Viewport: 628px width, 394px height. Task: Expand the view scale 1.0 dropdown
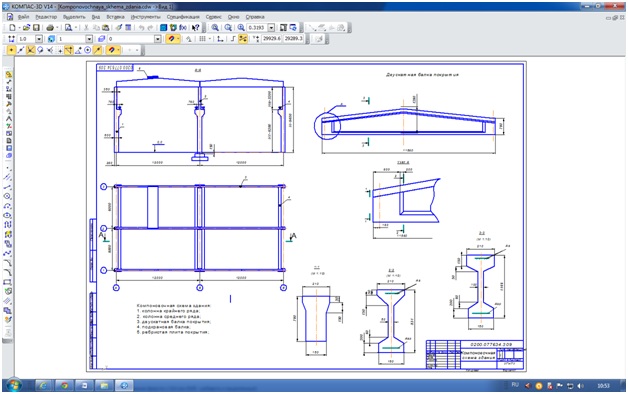click(39, 39)
